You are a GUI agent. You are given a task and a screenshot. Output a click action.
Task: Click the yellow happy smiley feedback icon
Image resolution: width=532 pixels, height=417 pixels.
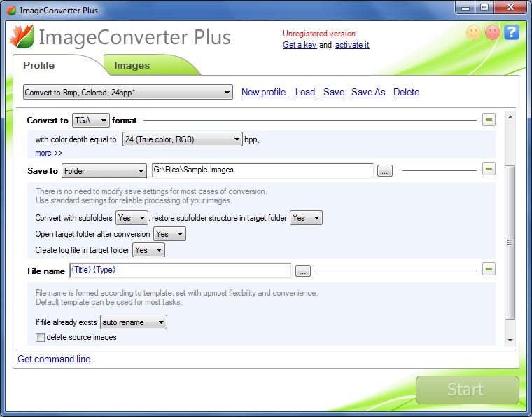(474, 32)
